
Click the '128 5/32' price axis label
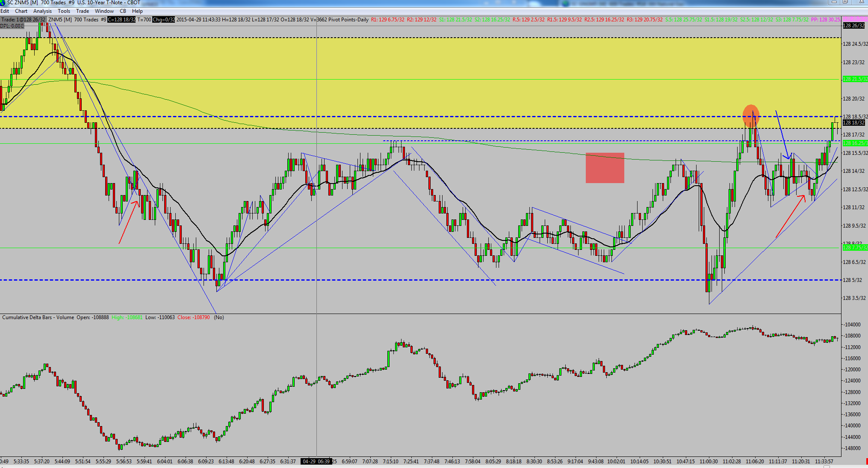tap(852, 280)
